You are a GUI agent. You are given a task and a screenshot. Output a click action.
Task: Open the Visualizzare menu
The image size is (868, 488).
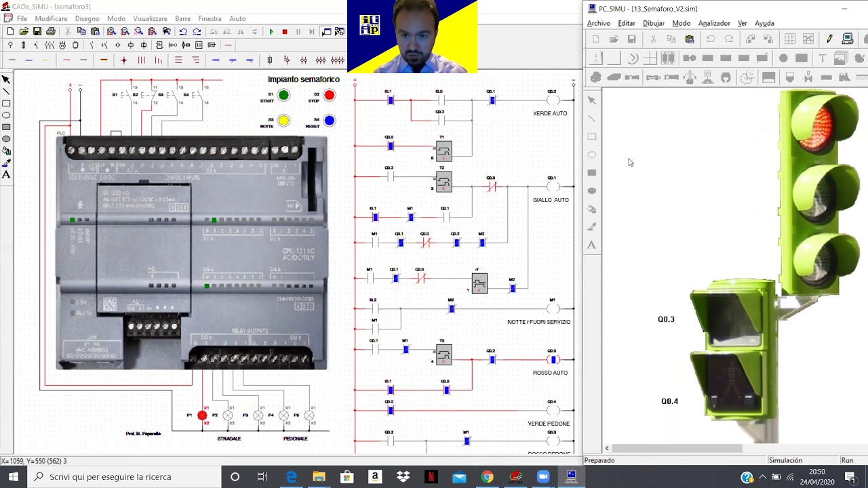tap(150, 19)
